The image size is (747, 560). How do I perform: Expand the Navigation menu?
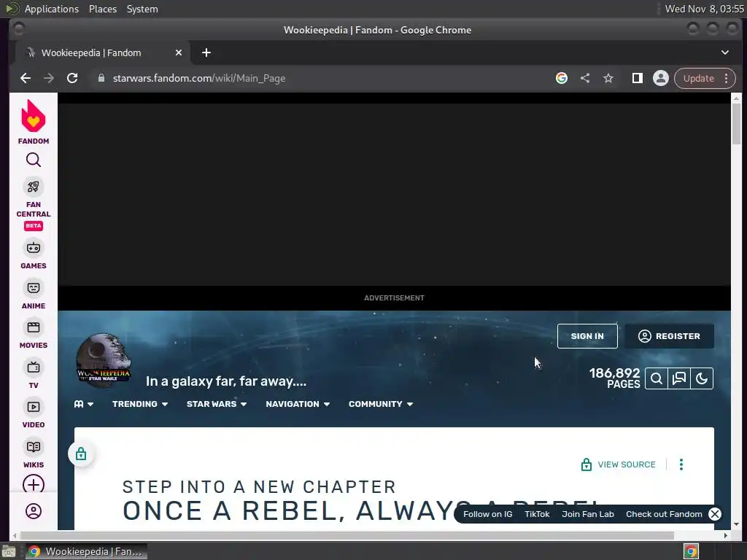click(x=298, y=404)
